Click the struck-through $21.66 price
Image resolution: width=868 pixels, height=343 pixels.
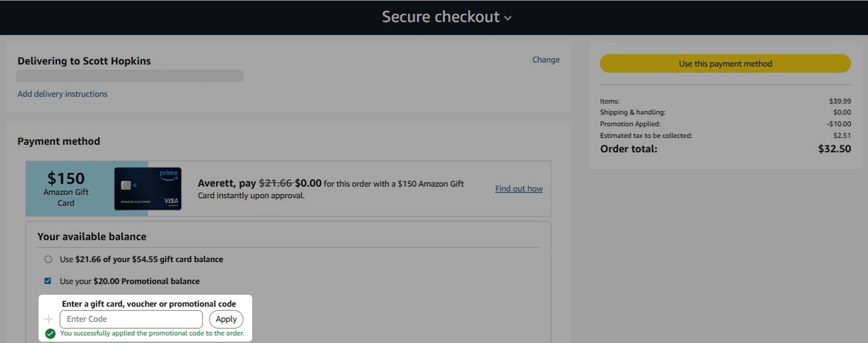coord(276,183)
